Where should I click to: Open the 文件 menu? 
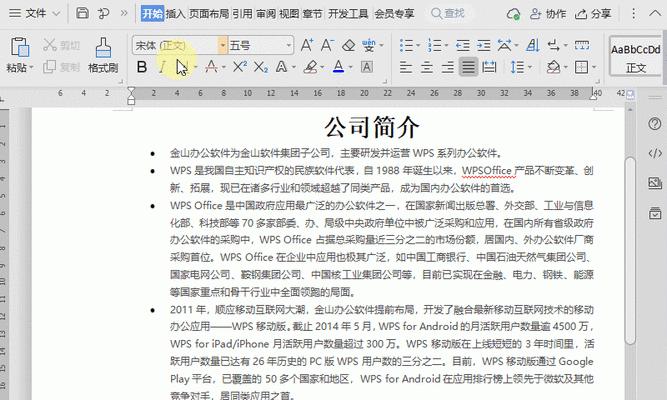(34, 13)
